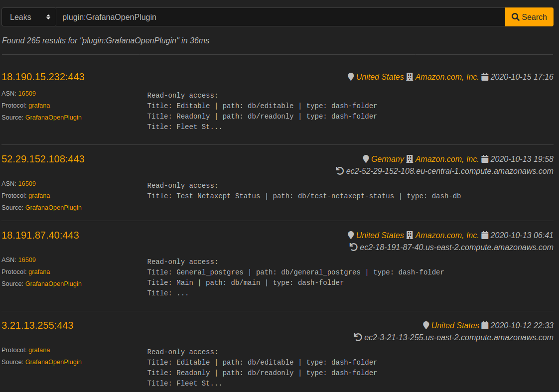Click calendar icon beside 2020-10-13 06:41
The height and width of the screenshot is (392, 559).
coord(485,236)
